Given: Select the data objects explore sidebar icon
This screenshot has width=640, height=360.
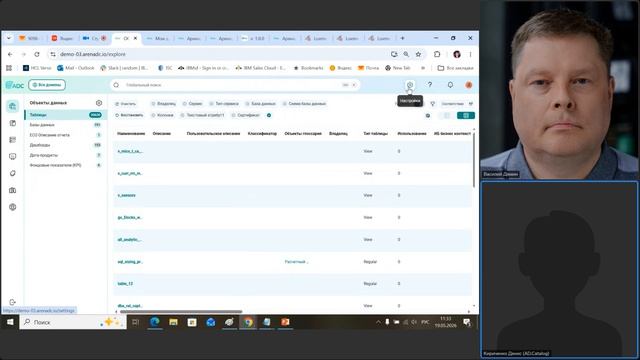Looking at the screenshot, I should pos(13,106).
